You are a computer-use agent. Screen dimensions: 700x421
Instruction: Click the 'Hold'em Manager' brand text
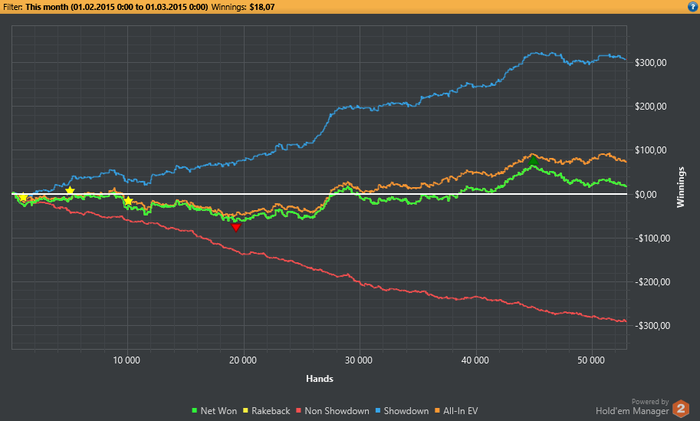click(x=632, y=411)
